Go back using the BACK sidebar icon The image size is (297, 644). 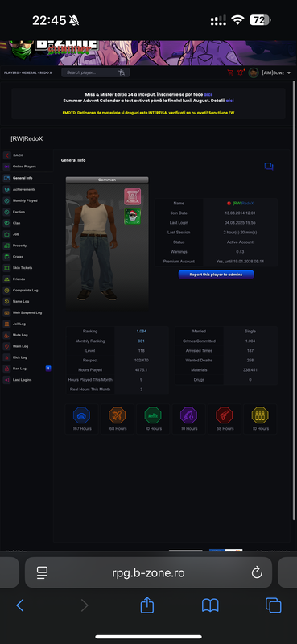7,155
